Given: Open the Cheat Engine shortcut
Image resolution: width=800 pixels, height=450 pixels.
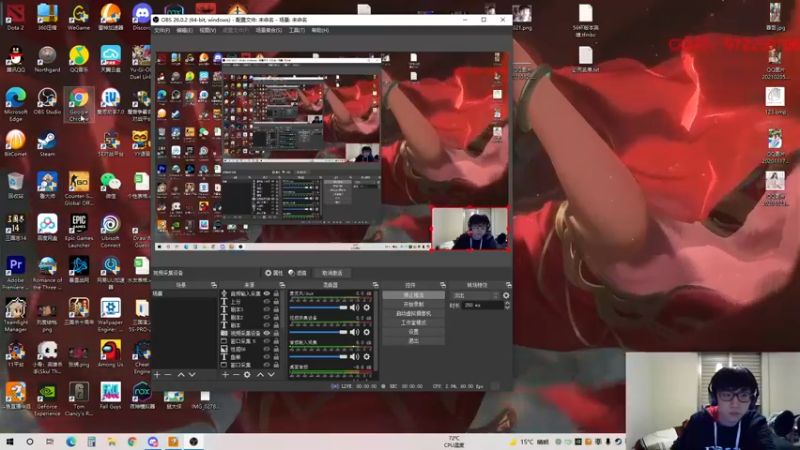Looking at the screenshot, I should 142,357.
